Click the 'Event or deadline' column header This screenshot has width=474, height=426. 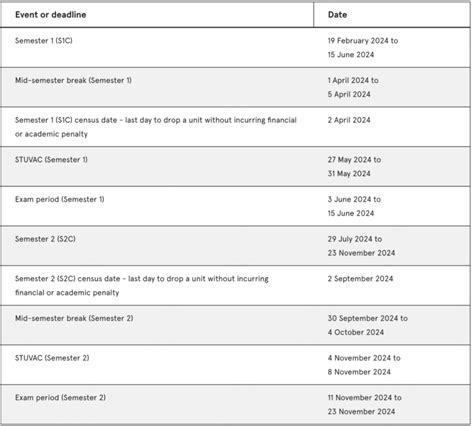51,15
